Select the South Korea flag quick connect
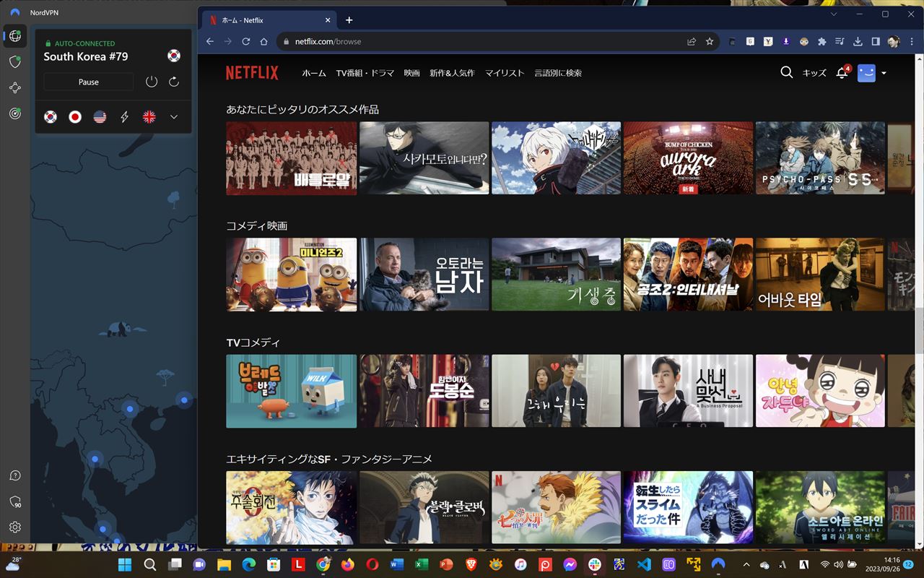 (51, 116)
